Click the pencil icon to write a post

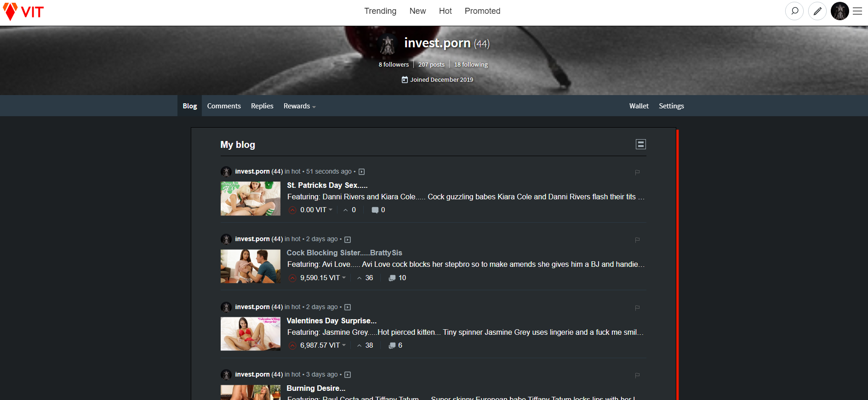[817, 11]
